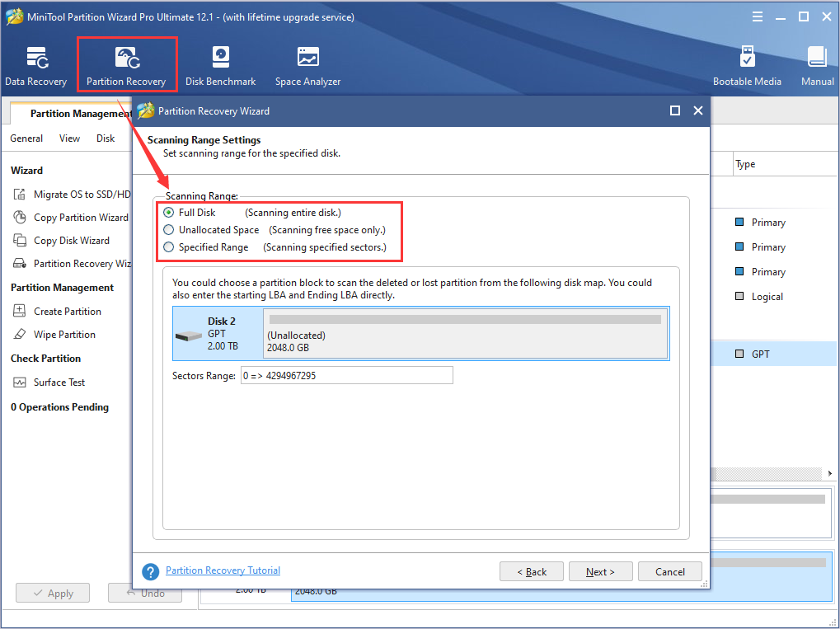Open the Disk menu
The width and height of the screenshot is (840, 629).
click(106, 138)
